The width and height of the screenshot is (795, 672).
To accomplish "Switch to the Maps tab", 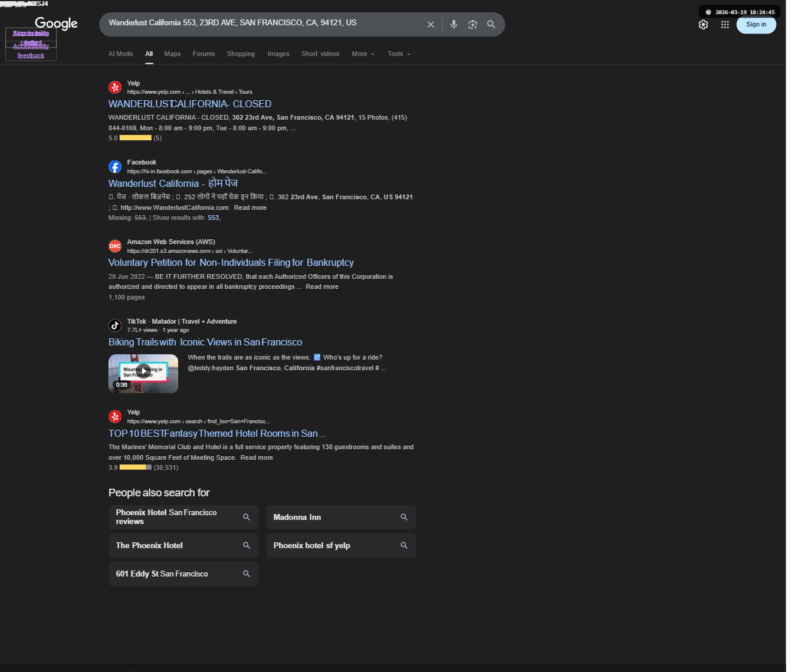I will tap(172, 54).
